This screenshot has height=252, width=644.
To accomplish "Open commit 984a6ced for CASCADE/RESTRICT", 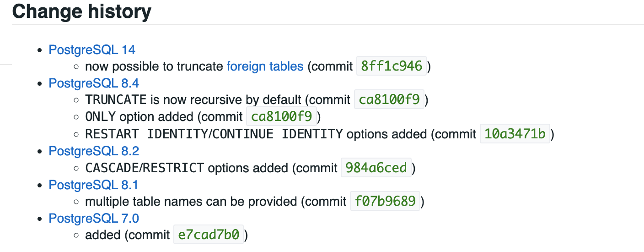I will tap(376, 168).
